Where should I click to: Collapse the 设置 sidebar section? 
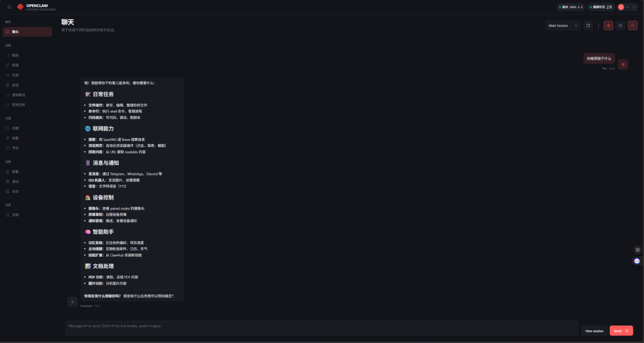(x=49, y=162)
